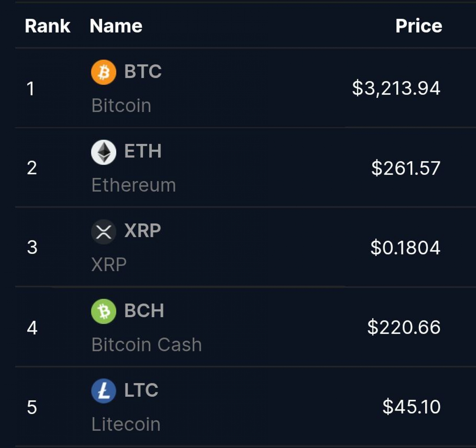Click the XRP price $0.1804

click(x=405, y=248)
